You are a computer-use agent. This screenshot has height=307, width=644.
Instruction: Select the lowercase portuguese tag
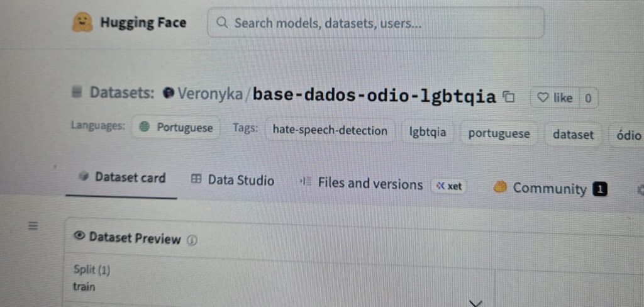point(499,133)
